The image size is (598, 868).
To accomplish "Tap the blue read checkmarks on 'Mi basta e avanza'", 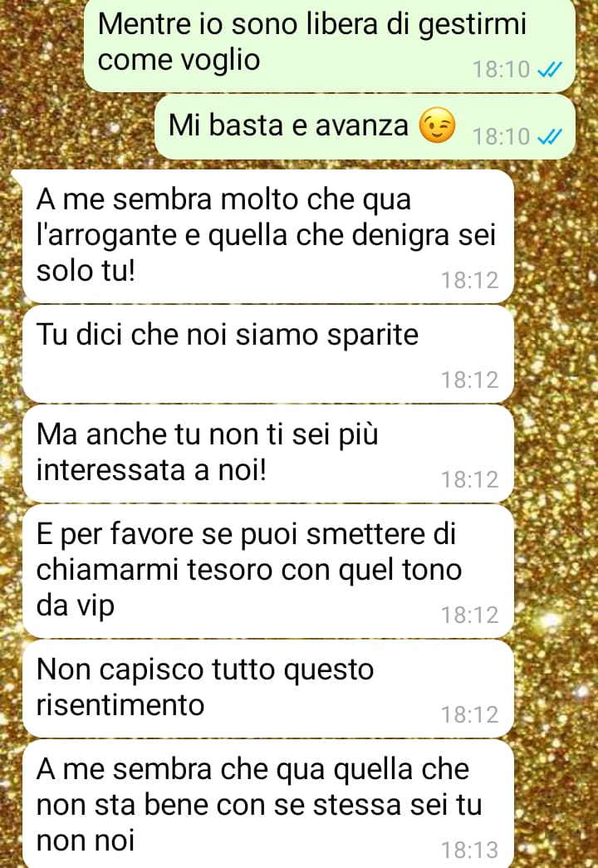I will [x=550, y=136].
